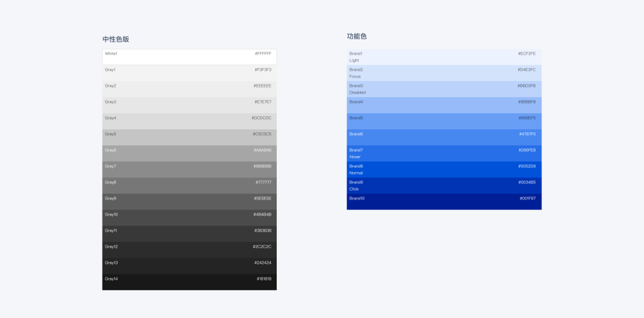This screenshot has width=644, height=318.
Task: Click hex value #0052D9
Action: pos(527,166)
